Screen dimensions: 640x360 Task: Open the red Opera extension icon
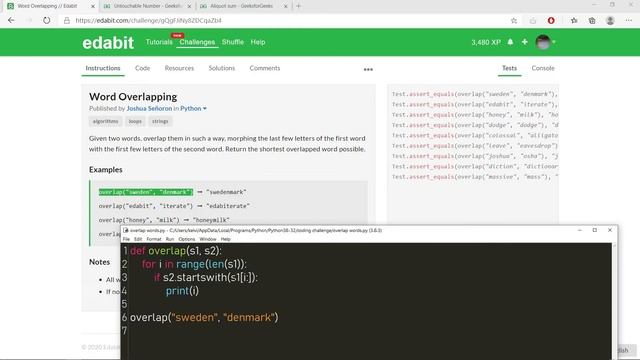pos(551,20)
